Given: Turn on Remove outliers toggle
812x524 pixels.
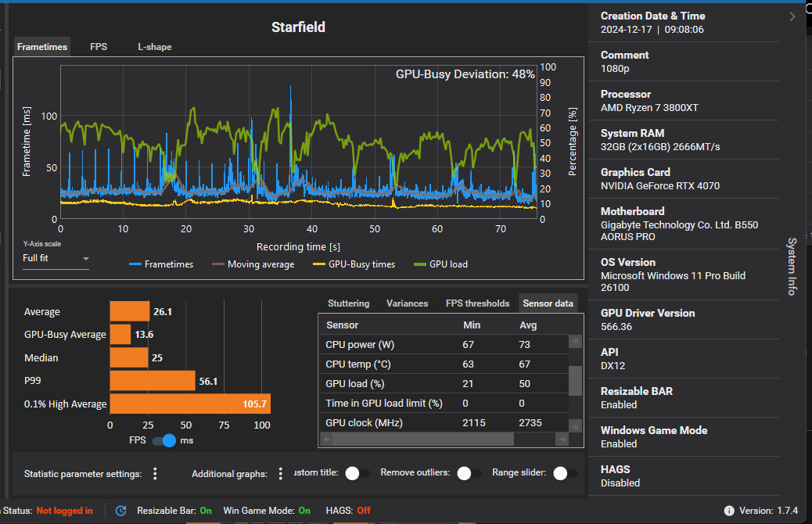Looking at the screenshot, I should [469, 473].
